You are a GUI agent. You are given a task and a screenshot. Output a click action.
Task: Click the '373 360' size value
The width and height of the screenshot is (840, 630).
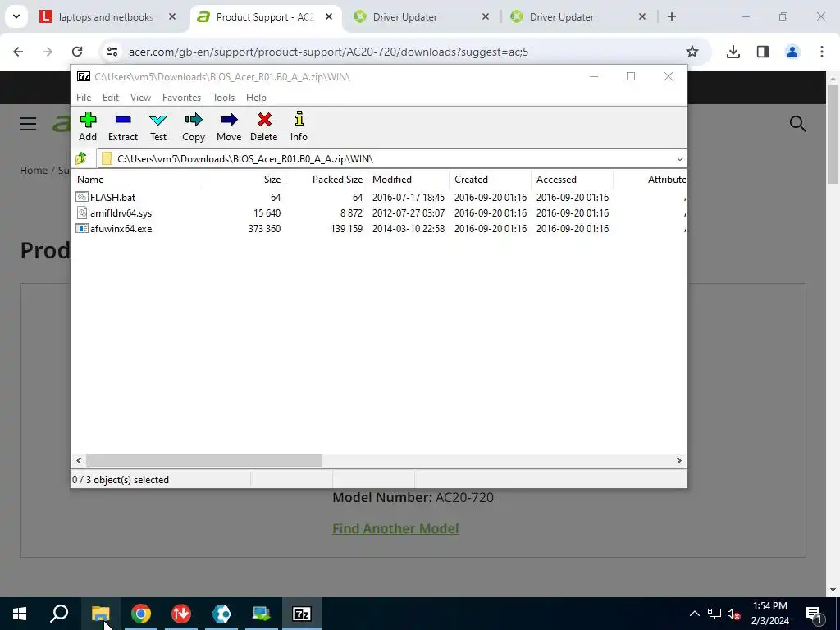265,229
